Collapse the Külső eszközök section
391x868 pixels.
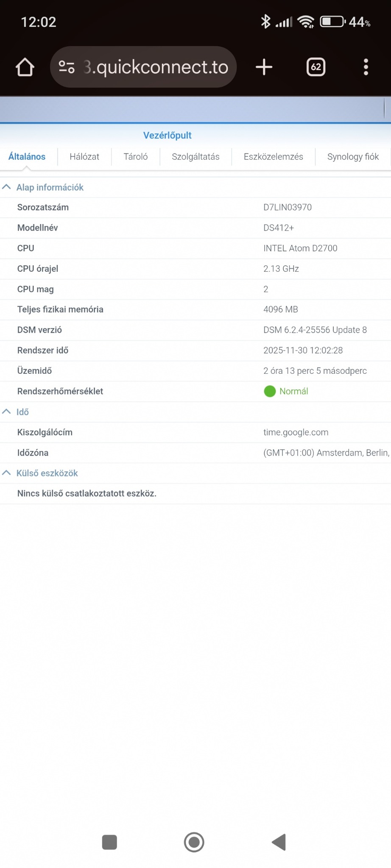[x=7, y=473]
